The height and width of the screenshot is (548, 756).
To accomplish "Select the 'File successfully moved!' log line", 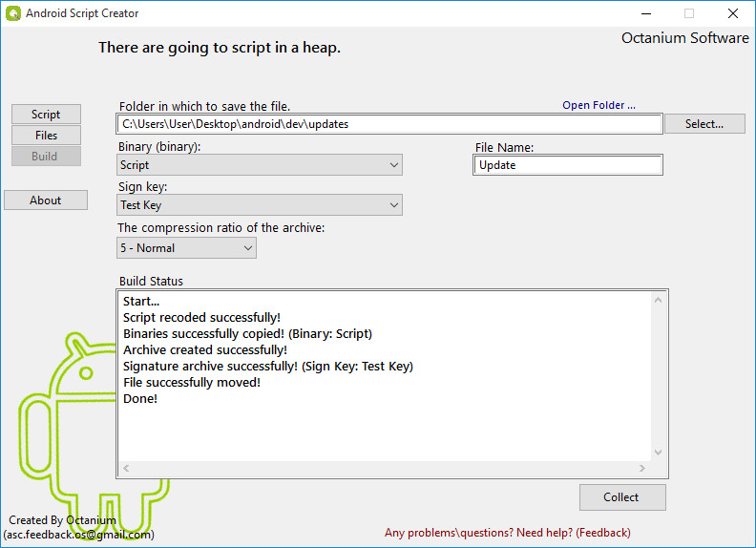I will [x=192, y=382].
